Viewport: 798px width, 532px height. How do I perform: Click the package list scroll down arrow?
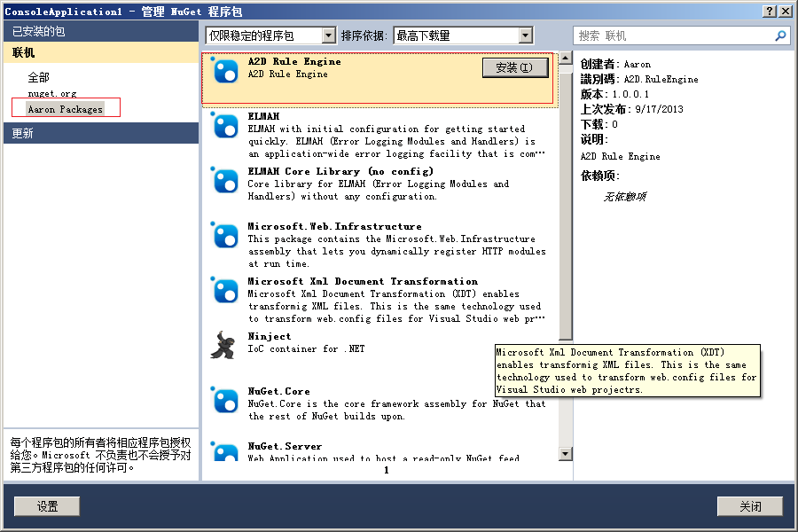tap(566, 454)
